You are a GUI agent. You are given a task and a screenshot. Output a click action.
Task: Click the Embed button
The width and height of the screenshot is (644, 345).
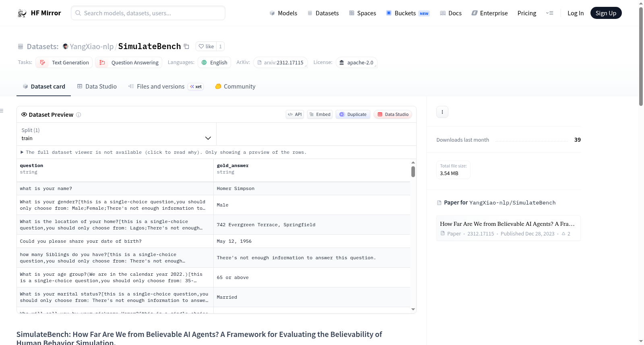click(x=320, y=114)
